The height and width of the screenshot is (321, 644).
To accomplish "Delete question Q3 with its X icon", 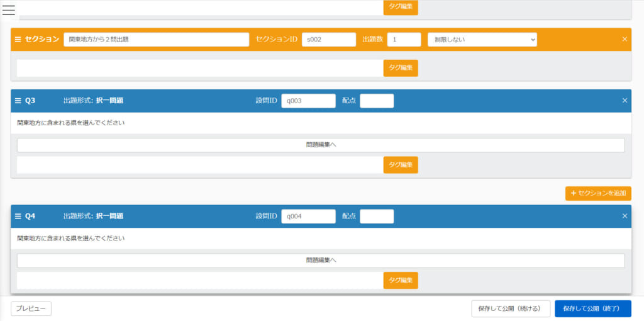I will (x=625, y=101).
